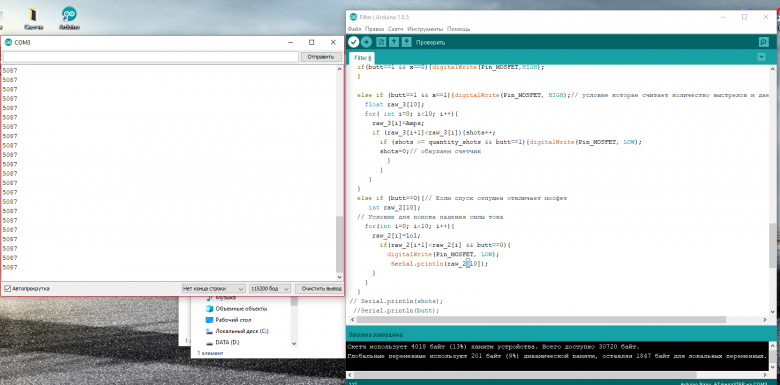Open the line ending dropdown 'Нет конца строки'
This screenshot has width=780, height=385.
213,289
